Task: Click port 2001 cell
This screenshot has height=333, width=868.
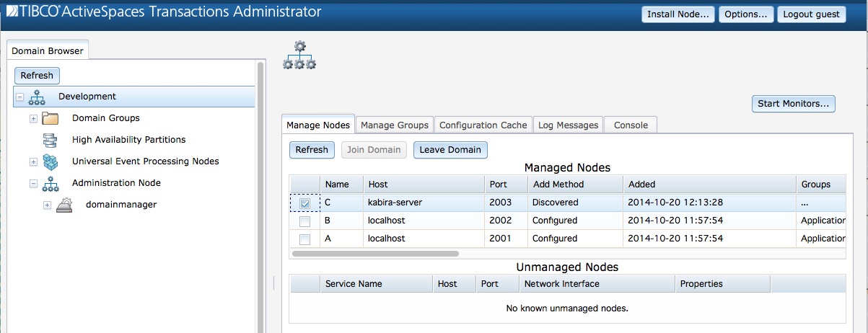Action: tap(505, 239)
